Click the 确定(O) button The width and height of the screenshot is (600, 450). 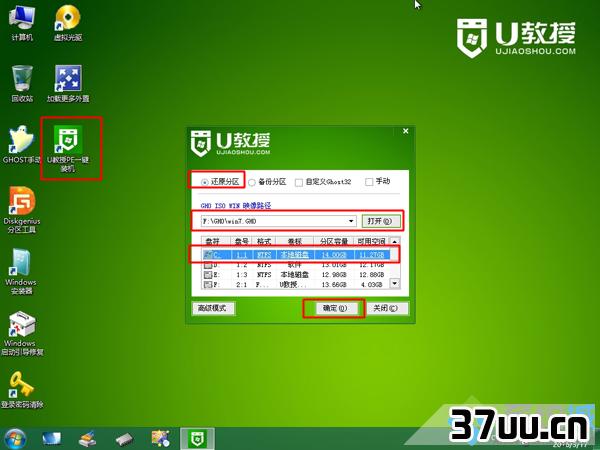[336, 308]
